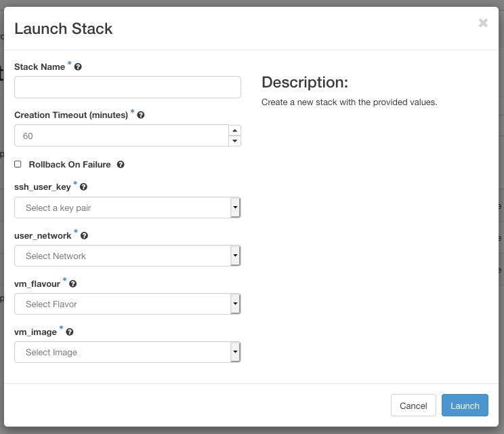Screen dimensions: 504x434
Task: Click help icon next to user_network
Action: pyautogui.click(x=84, y=236)
